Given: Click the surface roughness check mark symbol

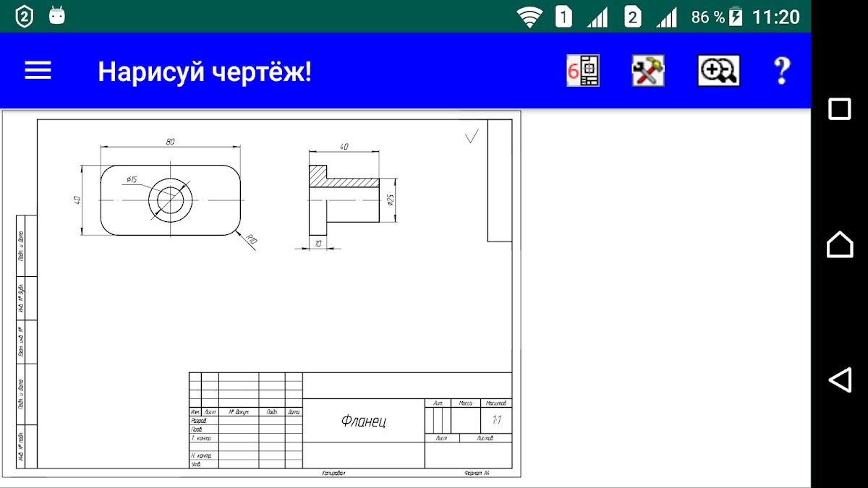Looking at the screenshot, I should click(x=472, y=136).
